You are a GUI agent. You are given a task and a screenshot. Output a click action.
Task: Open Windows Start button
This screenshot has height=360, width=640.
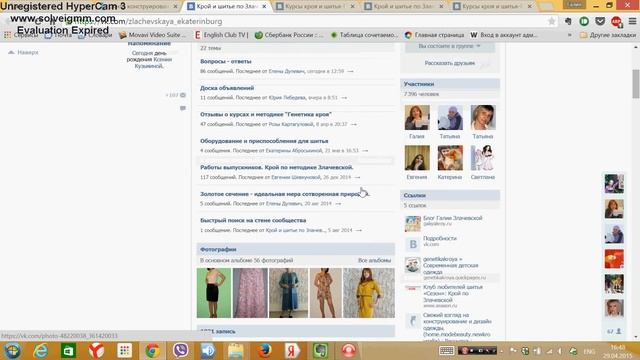(12, 351)
